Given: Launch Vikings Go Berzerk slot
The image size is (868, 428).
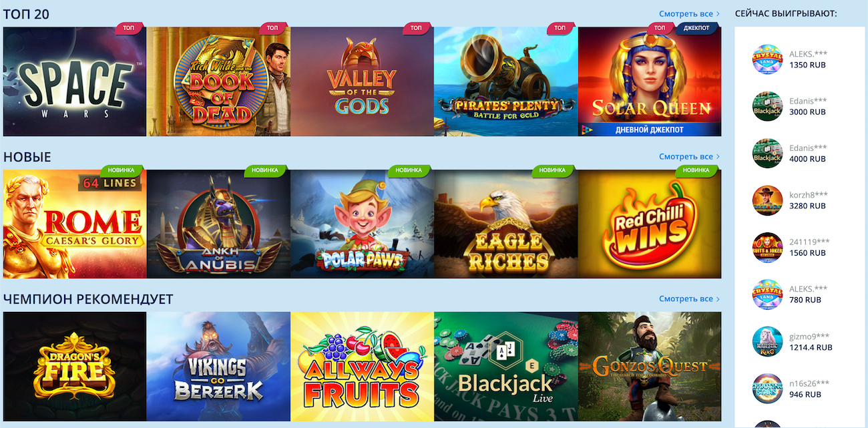Looking at the screenshot, I should [x=218, y=367].
